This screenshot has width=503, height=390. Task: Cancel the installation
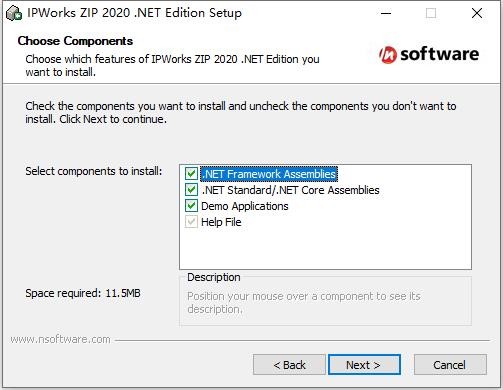tap(450, 365)
